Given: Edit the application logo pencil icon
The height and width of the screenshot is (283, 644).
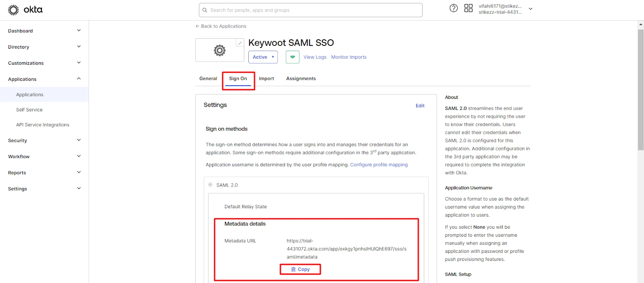Looking at the screenshot, I should [x=240, y=43].
